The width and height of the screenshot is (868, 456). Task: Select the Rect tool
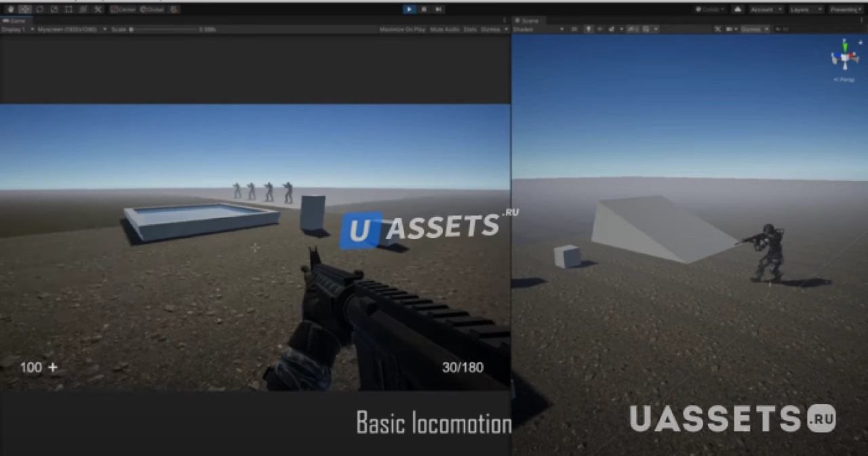pos(68,9)
